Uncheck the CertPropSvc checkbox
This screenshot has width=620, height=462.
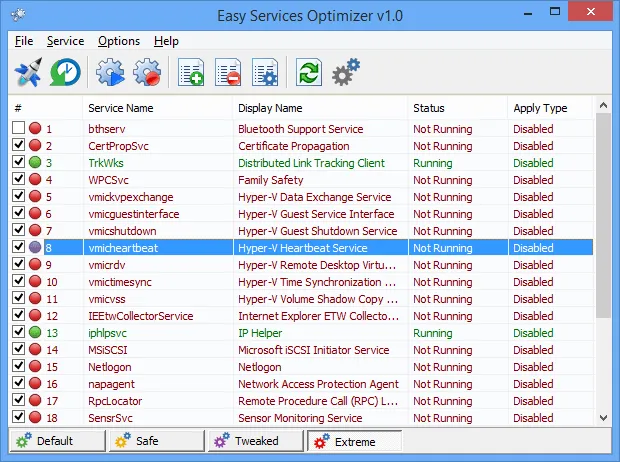[x=19, y=145]
